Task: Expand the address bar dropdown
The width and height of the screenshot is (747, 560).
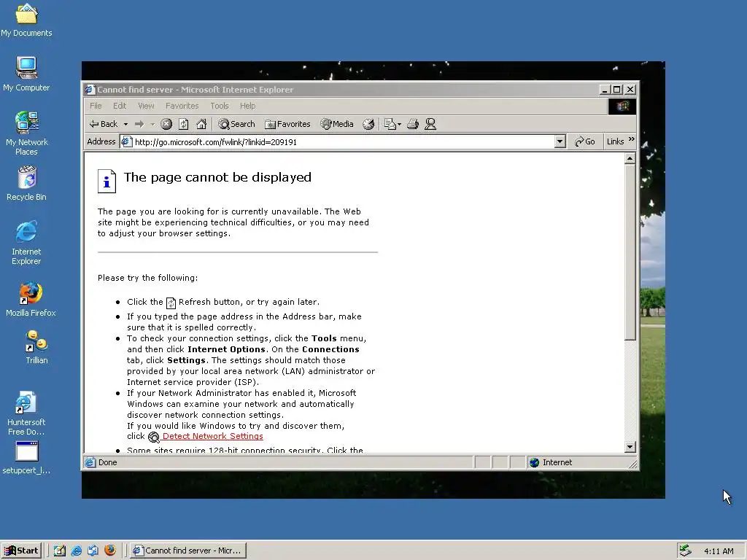Action: click(x=560, y=142)
